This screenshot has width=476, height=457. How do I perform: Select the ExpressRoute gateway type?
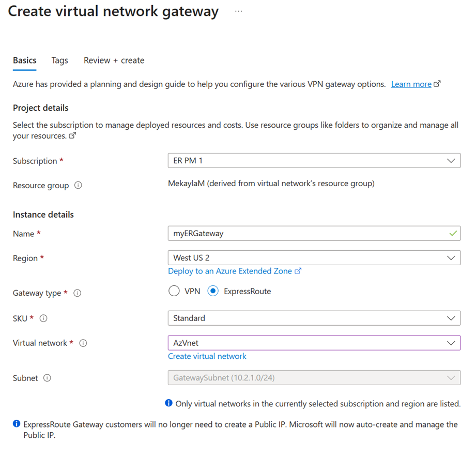point(213,291)
